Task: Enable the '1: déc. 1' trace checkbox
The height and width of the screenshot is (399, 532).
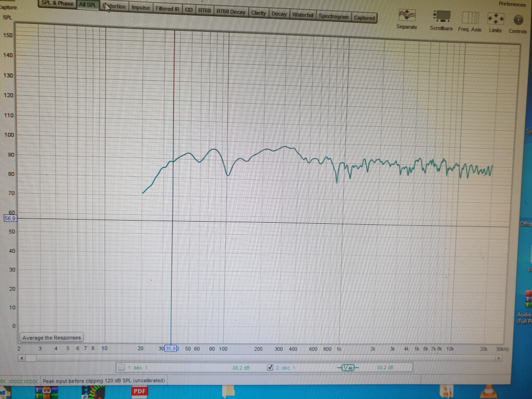Action: [x=122, y=367]
